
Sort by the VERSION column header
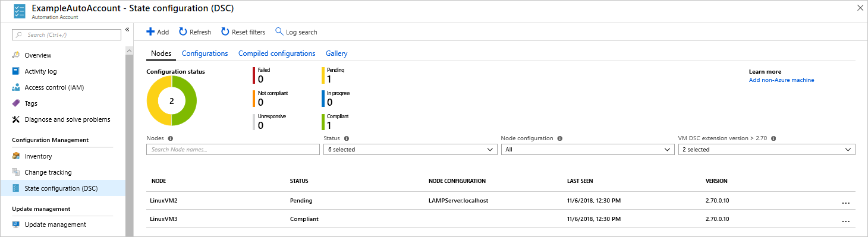(x=716, y=181)
